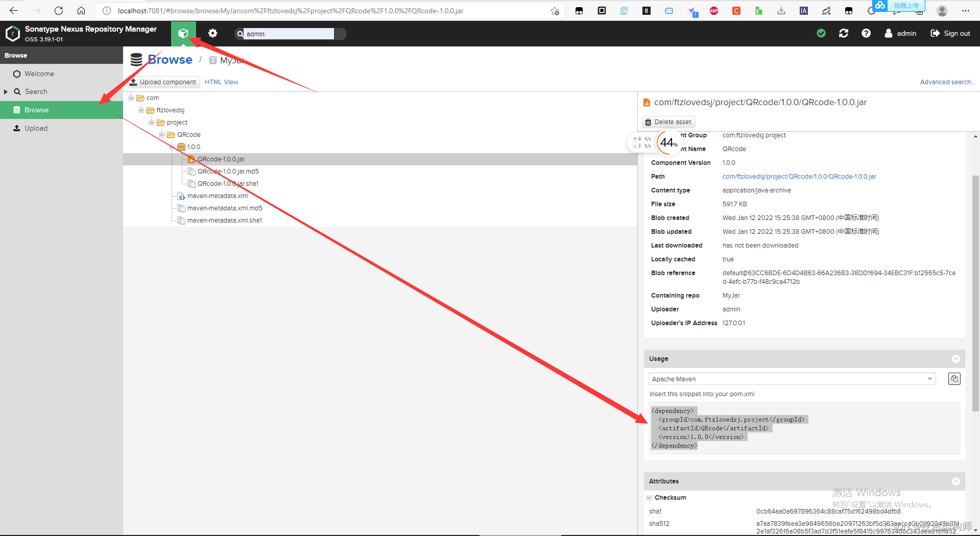Click the Browse breadcrumb heading
This screenshot has height=536, width=980.
tap(170, 60)
